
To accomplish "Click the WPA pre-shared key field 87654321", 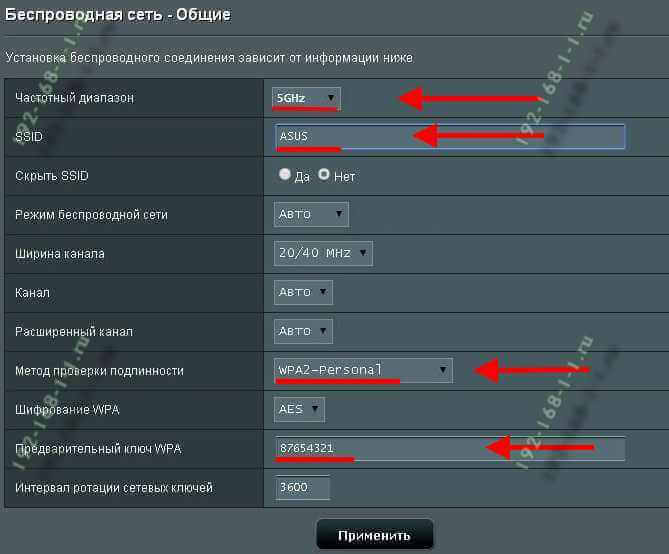I will point(450,449).
